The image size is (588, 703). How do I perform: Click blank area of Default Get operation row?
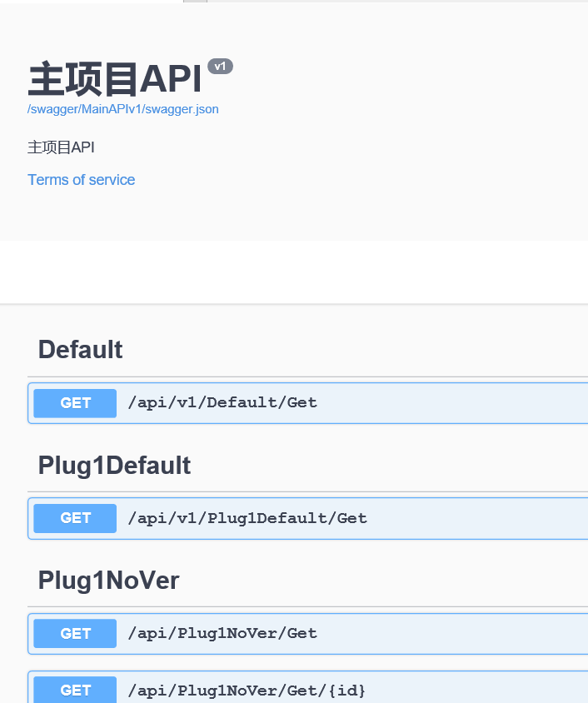click(x=458, y=403)
